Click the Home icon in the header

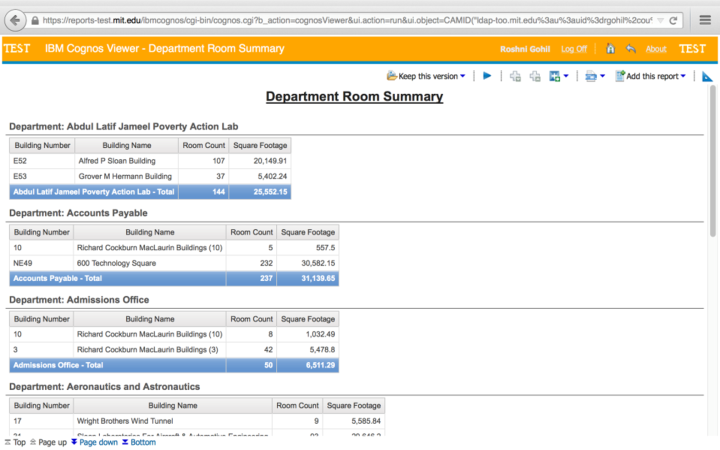[x=610, y=49]
